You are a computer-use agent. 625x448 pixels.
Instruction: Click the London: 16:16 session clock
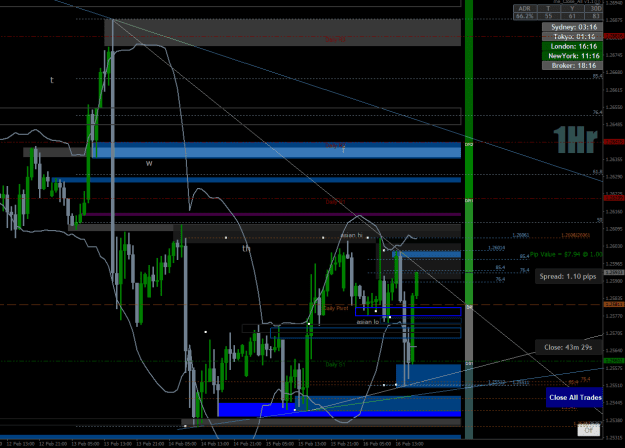pos(572,46)
